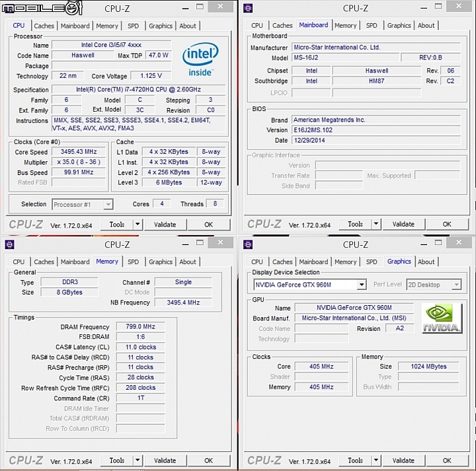Expand NVIDIA GeForce GTX 960M display device dropdown
The width and height of the screenshot is (476, 471).
[362, 285]
